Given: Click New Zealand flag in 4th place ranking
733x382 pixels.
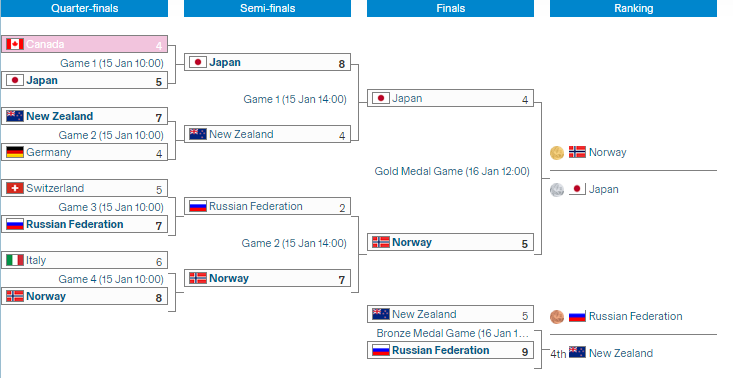Looking at the screenshot, I should [x=577, y=352].
